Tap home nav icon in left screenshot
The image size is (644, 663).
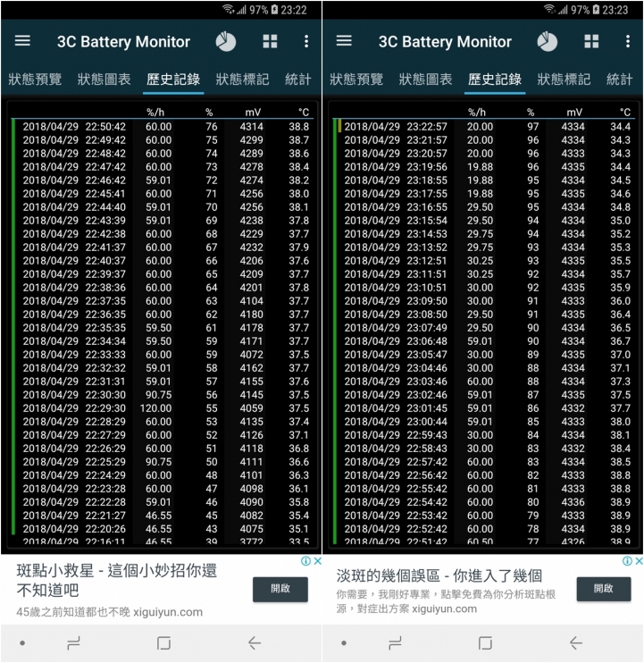point(163,643)
